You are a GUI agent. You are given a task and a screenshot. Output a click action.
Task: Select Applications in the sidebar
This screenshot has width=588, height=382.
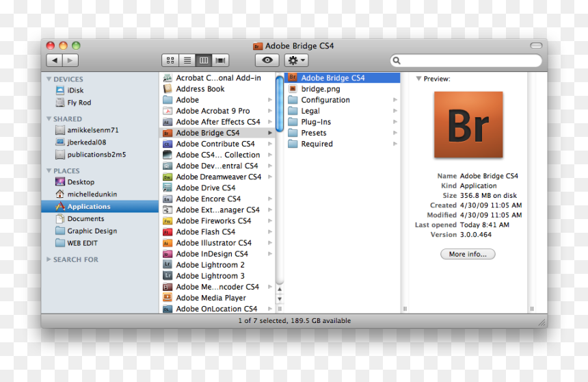(100, 206)
